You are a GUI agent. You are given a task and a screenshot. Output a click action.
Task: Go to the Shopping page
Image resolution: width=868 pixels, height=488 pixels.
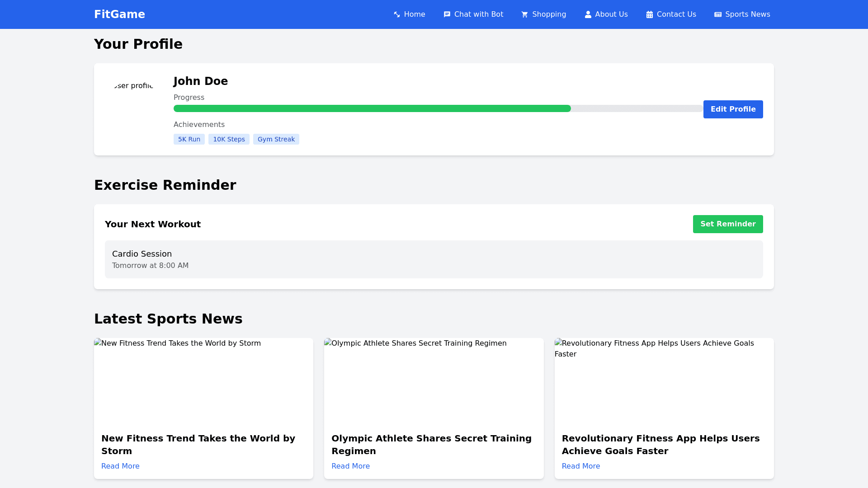pos(548,14)
